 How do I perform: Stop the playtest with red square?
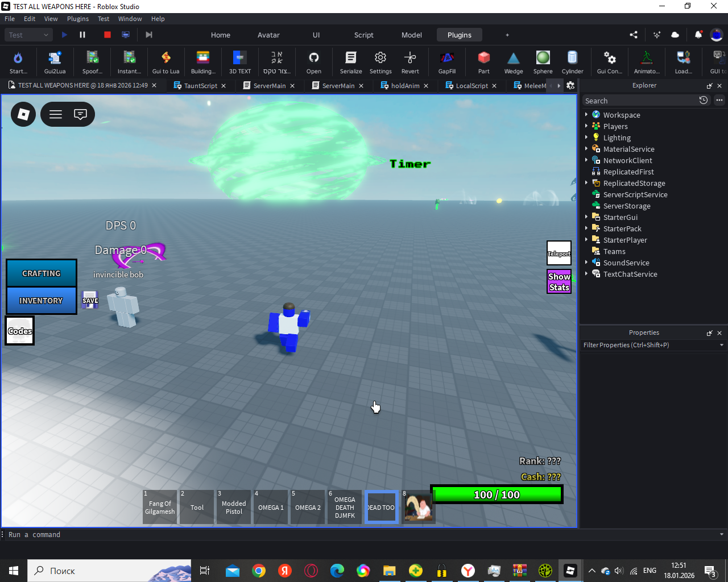pos(107,35)
